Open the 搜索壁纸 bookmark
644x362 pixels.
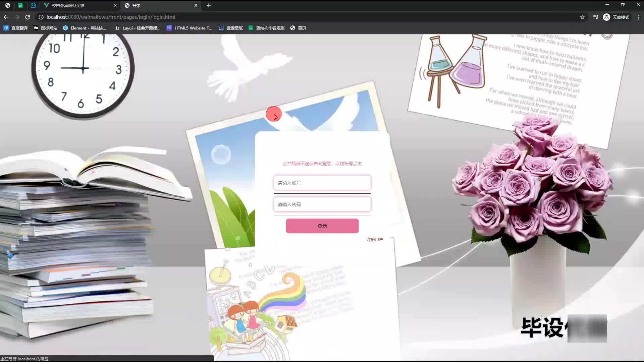[x=231, y=28]
